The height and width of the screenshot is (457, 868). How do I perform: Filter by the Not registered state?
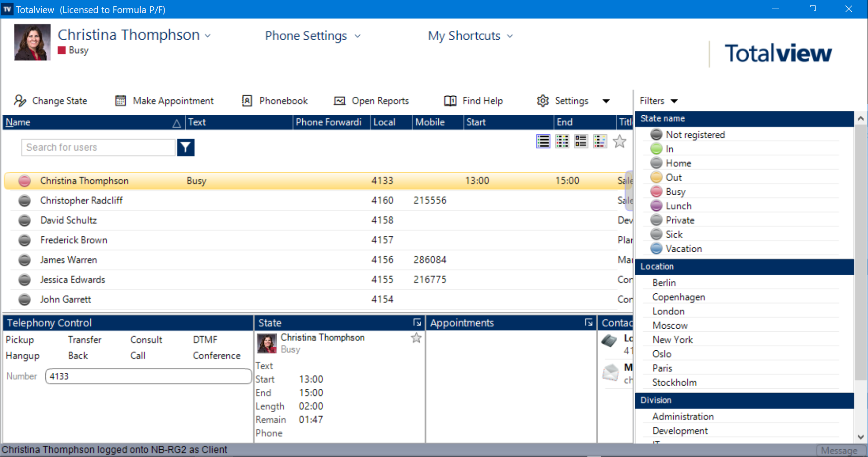(x=695, y=135)
